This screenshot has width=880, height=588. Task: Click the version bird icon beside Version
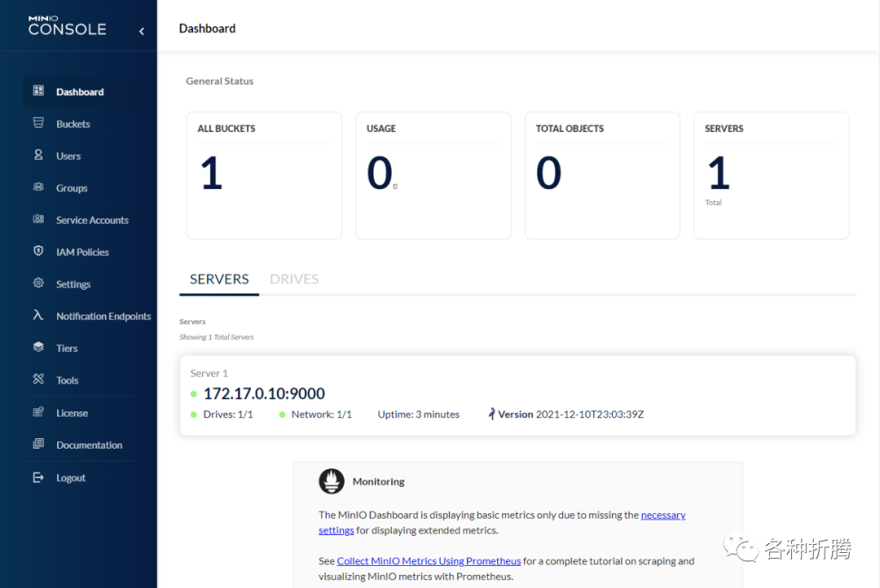click(491, 414)
